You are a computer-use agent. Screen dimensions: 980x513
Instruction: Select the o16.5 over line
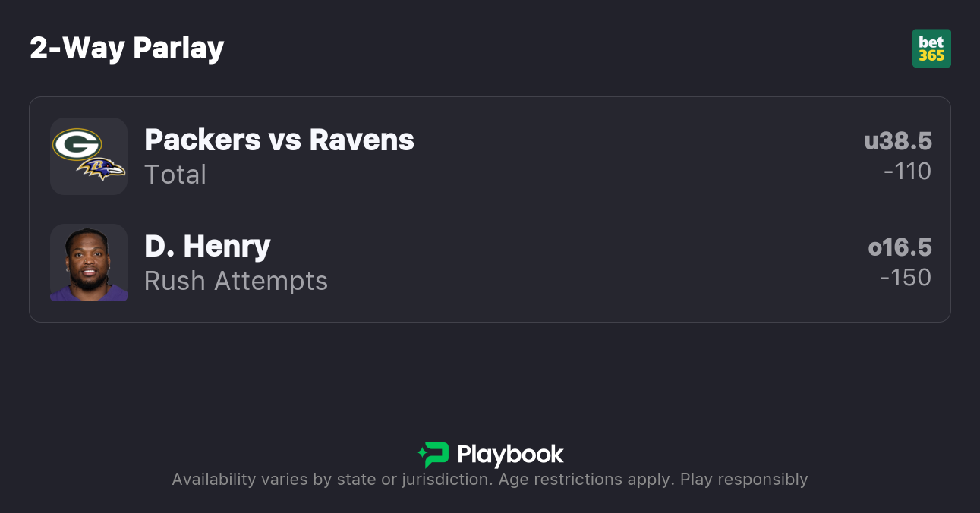900,247
